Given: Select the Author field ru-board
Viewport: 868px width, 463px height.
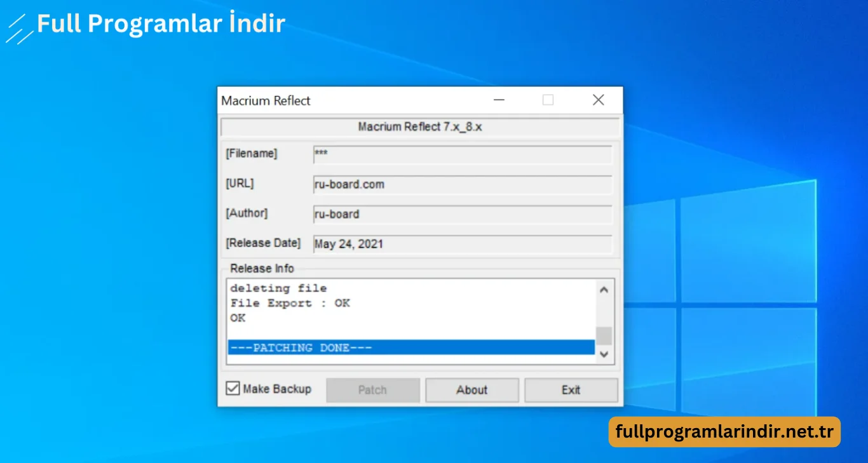Looking at the screenshot, I should 463,214.
